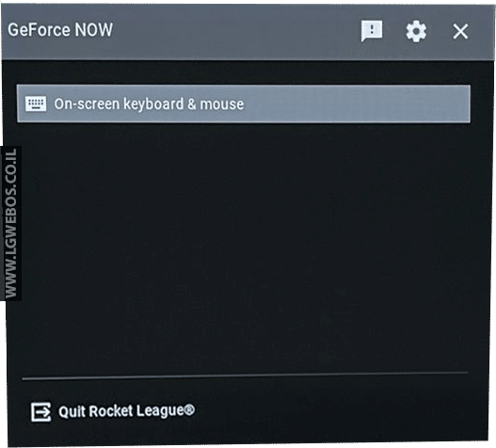The width and height of the screenshot is (496, 448).
Task: Click the WWW.LGWEBOS.CO.IL watermark label
Action: coord(11,223)
